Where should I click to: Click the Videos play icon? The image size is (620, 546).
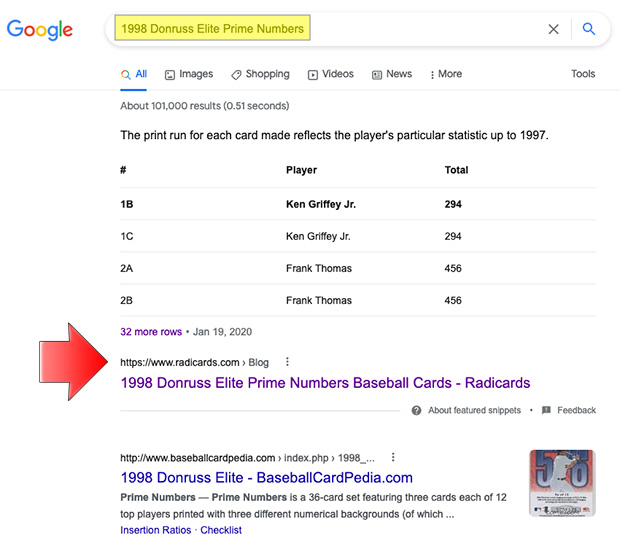(313, 75)
